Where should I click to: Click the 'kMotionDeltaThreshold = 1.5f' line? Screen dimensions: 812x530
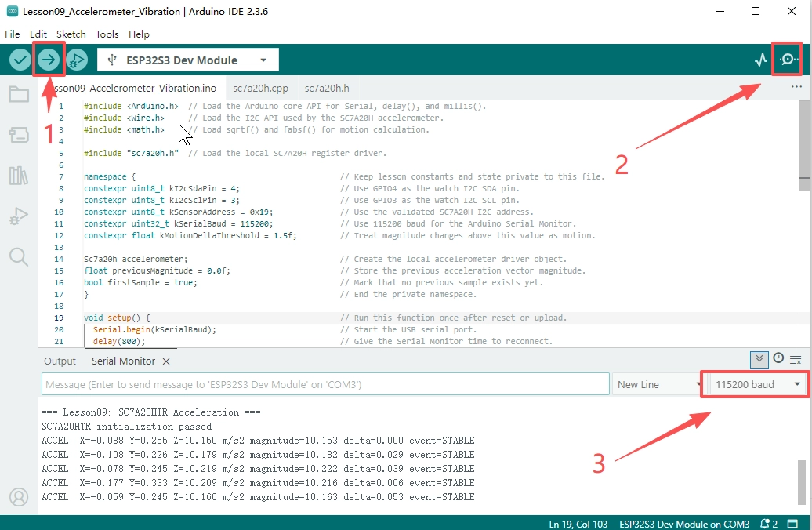pos(190,236)
